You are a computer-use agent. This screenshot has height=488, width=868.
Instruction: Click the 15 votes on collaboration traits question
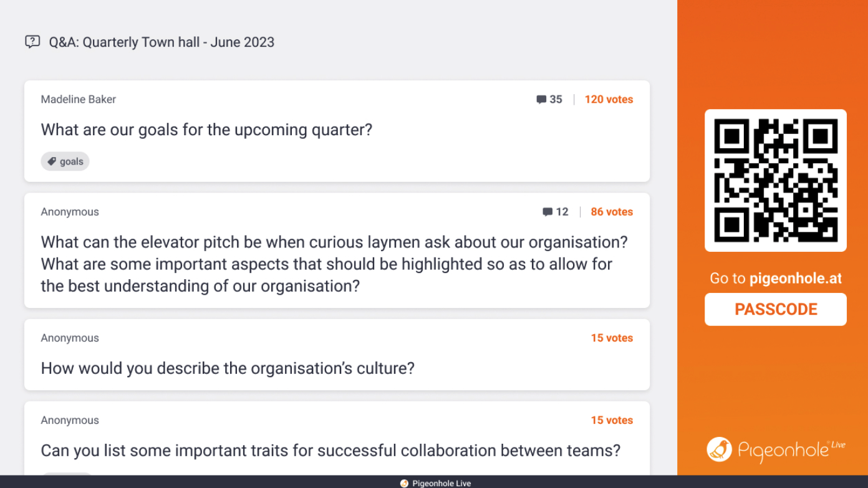coord(612,420)
